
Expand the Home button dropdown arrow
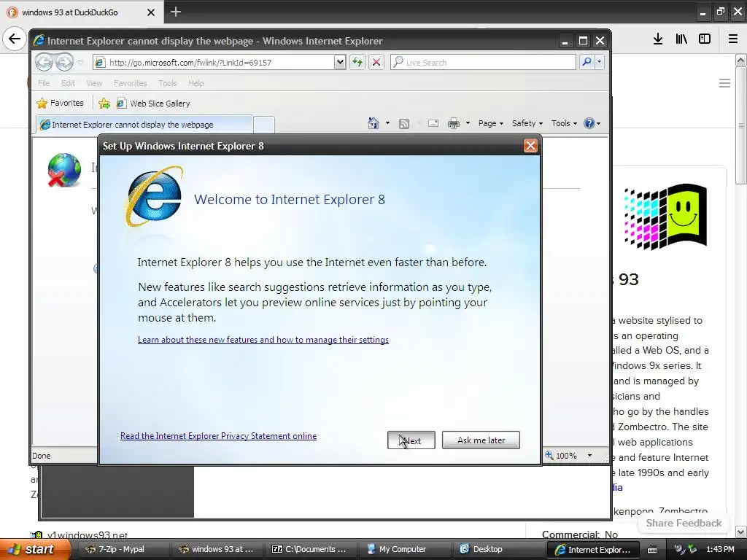[387, 123]
